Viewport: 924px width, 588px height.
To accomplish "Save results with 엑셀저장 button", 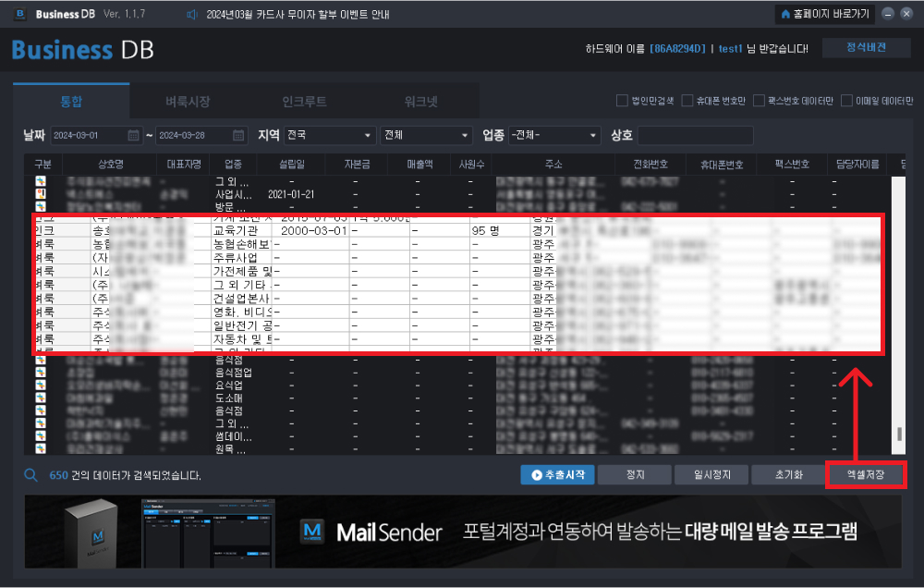I will (866, 475).
